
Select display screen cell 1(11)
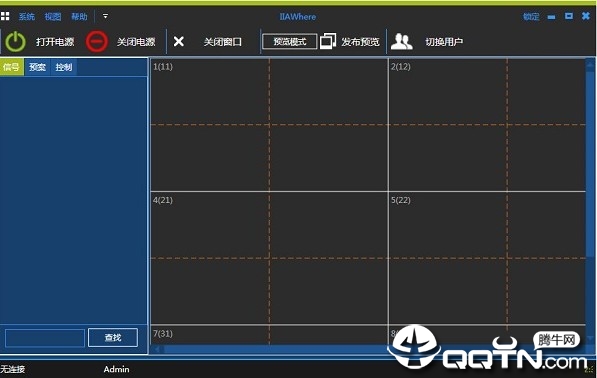coord(269,125)
